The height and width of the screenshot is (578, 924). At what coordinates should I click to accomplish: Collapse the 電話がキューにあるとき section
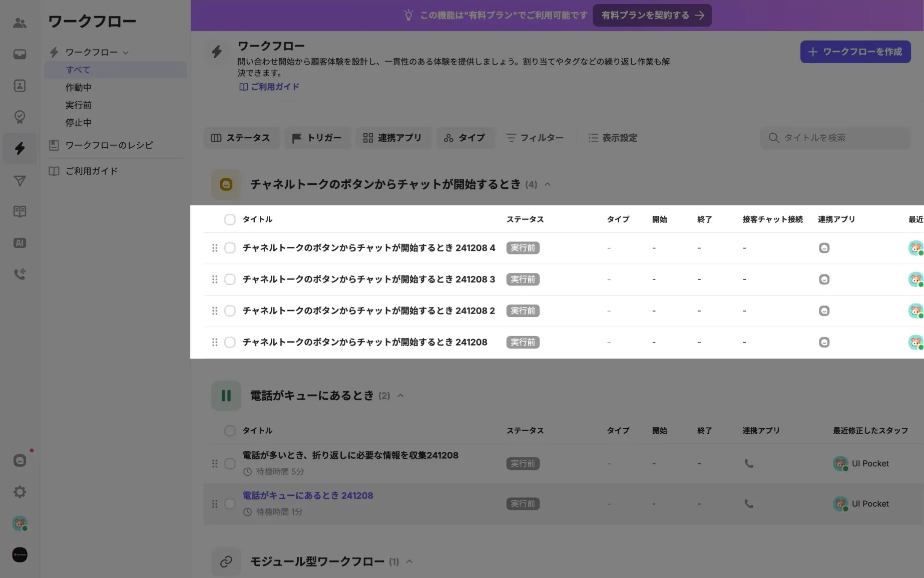400,395
